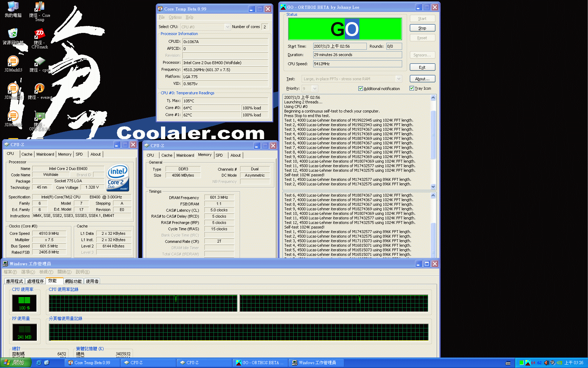Click the CPU usage 100% gauge in Task Manager
Viewport: 588px width, 368px height.
coord(24,303)
